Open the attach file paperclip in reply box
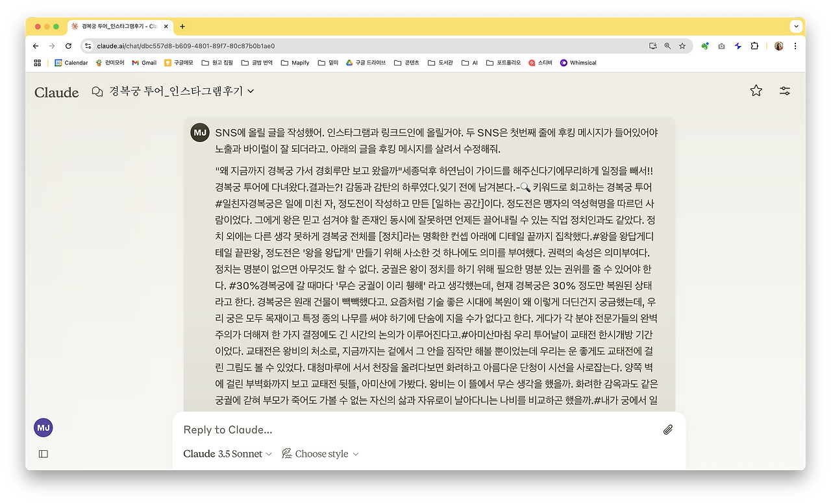Image resolution: width=831 pixels, height=504 pixels. (x=669, y=429)
